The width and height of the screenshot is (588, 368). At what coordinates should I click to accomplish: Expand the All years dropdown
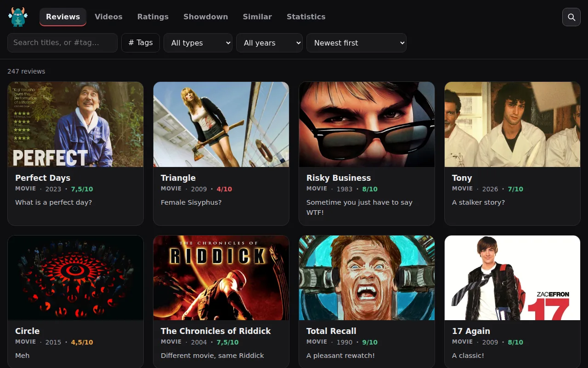tap(269, 43)
